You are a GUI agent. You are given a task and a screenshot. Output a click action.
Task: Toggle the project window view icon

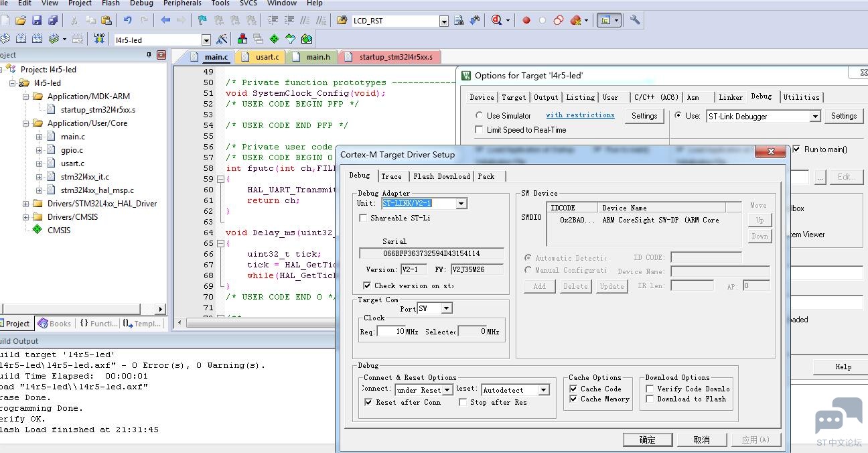tap(605, 20)
